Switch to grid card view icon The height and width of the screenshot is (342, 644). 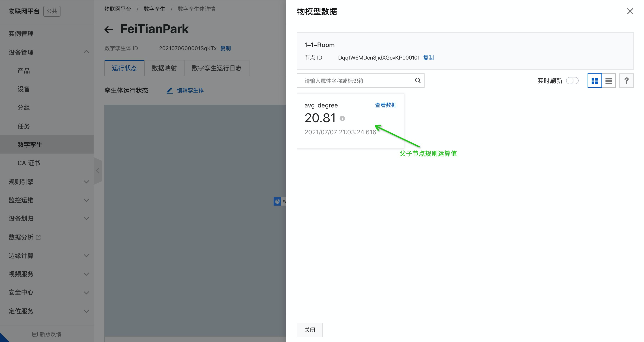tap(595, 81)
